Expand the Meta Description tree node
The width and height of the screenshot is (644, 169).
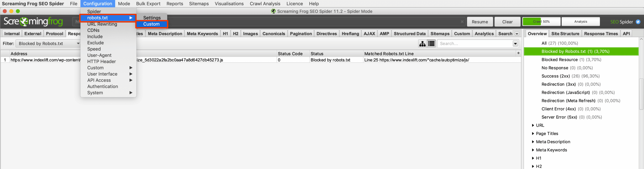click(x=533, y=142)
